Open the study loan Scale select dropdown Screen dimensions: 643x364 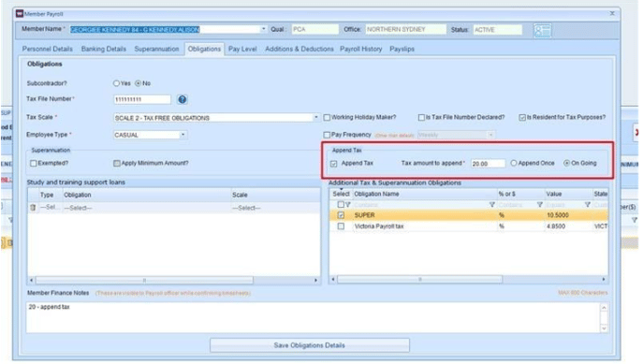click(275, 208)
